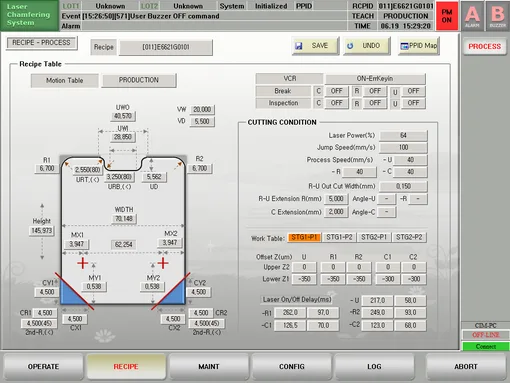Image resolution: width=510 pixels, height=383 pixels.
Task: Edit the CX2 value 4.500
Action: click(173, 319)
